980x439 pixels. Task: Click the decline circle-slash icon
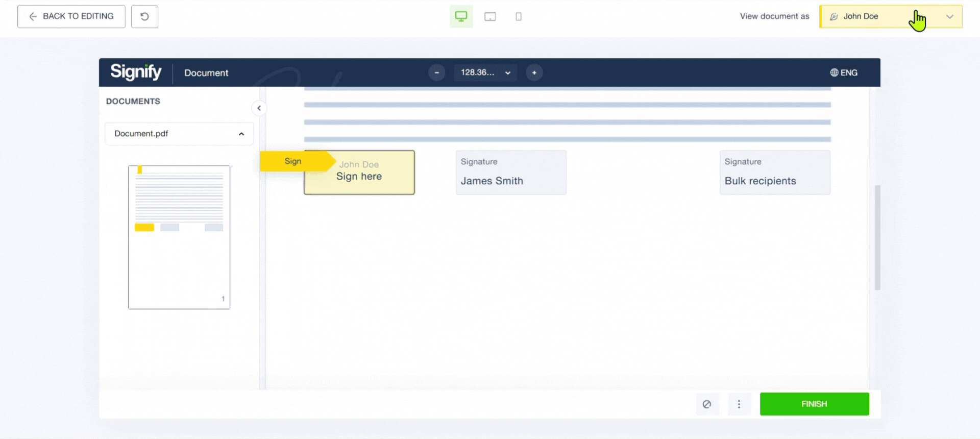(x=707, y=404)
